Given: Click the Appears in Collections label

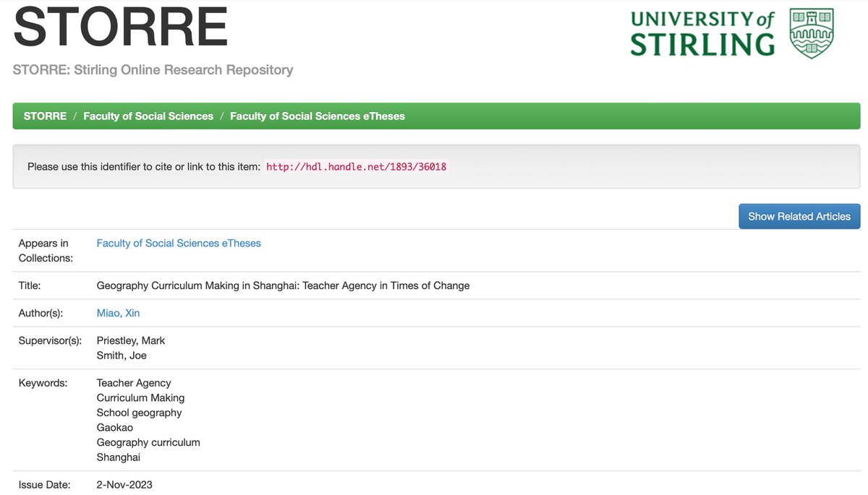Looking at the screenshot, I should [46, 251].
